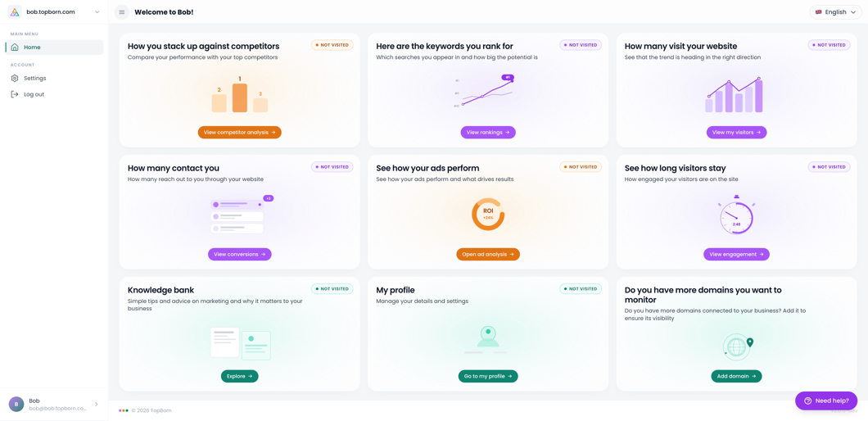Click the visitors bar chart illustration
Viewport: 868px width, 421px height.
[x=734, y=95]
